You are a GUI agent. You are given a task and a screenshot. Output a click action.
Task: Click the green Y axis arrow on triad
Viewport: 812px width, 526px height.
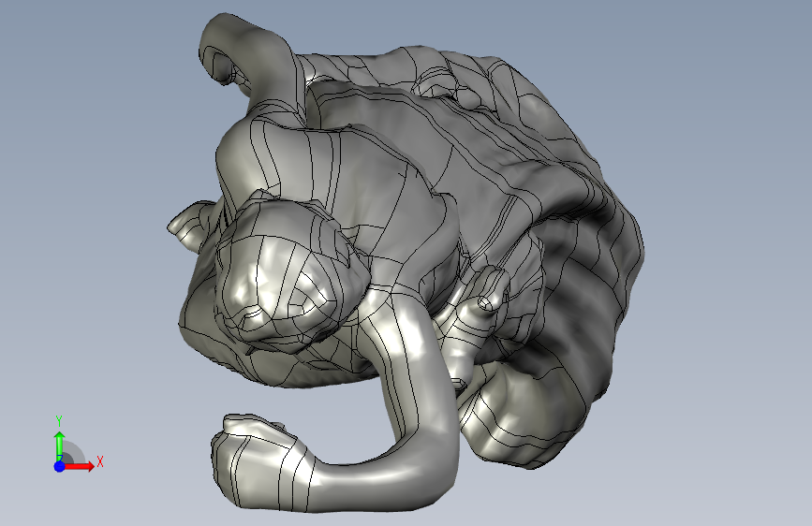pos(60,446)
